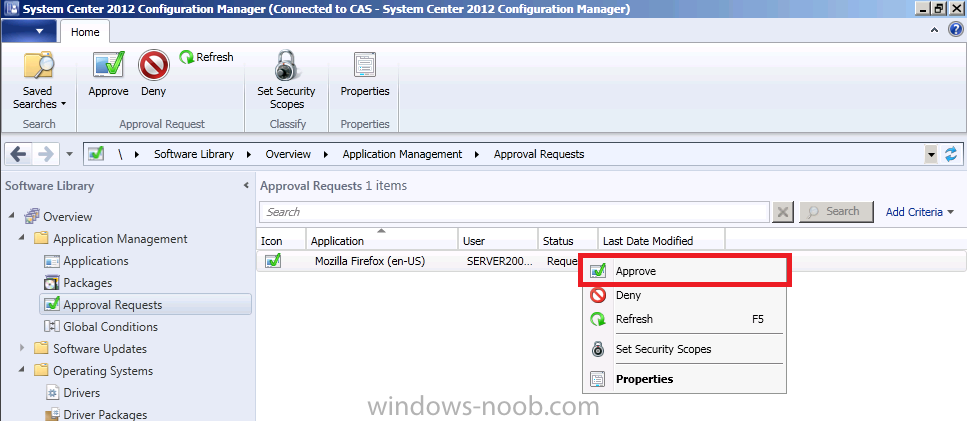Select Driver Packages in the tree

pos(97,414)
